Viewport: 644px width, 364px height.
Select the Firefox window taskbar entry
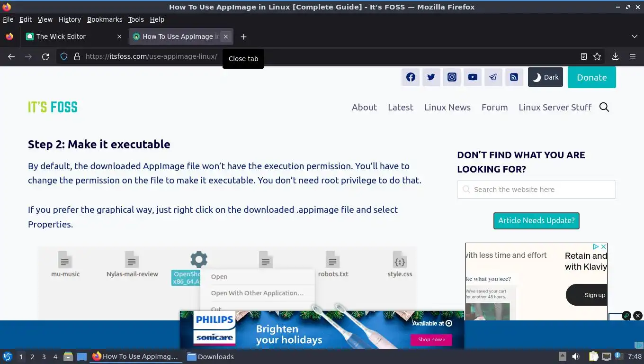pyautogui.click(x=136, y=356)
